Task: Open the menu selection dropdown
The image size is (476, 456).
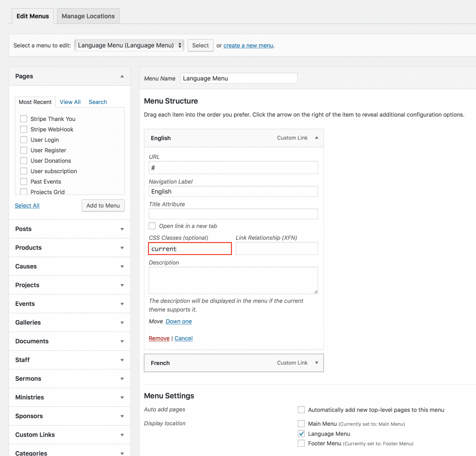Action: [129, 45]
